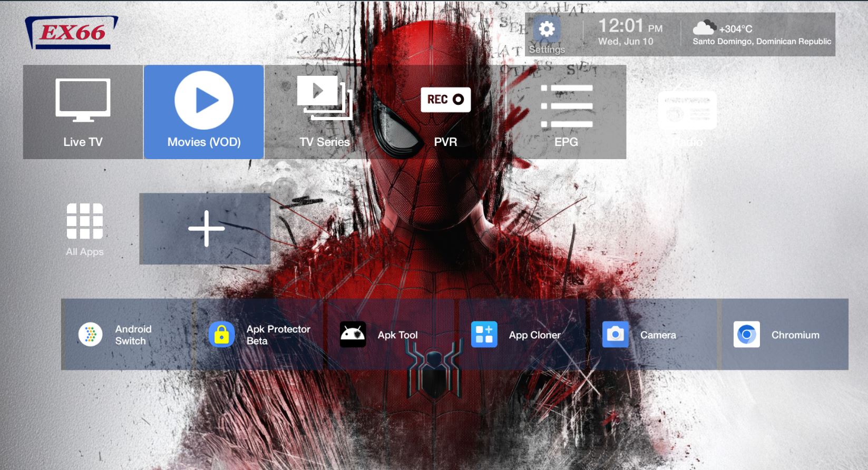Image resolution: width=868 pixels, height=470 pixels.
Task: Open Settings with the gear icon
Action: tap(547, 35)
